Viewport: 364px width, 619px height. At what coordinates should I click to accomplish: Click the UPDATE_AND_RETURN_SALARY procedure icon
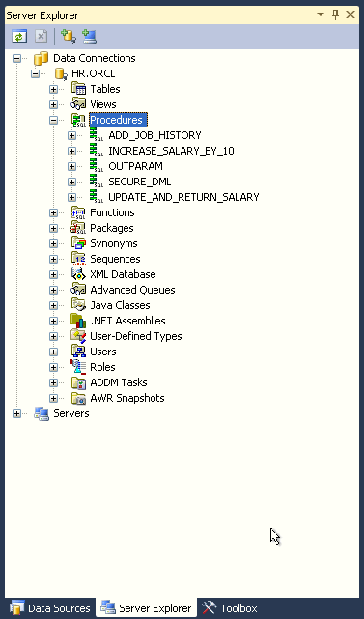point(97,197)
